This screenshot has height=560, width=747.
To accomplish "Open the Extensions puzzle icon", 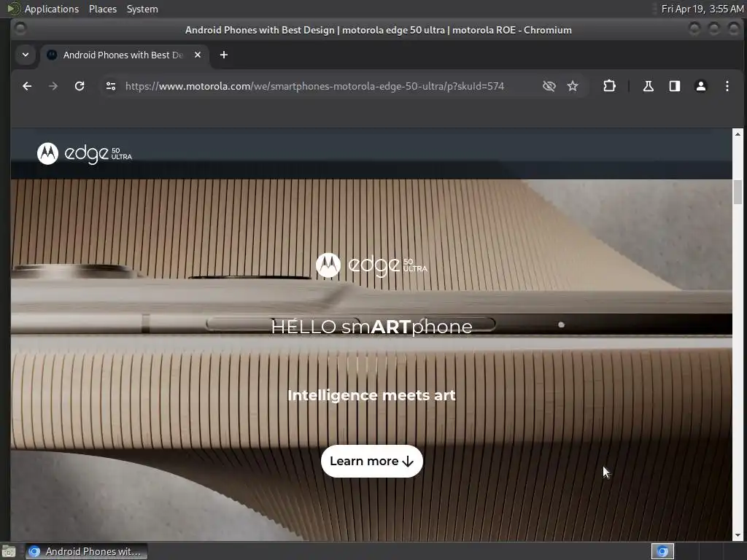I will coord(609,86).
